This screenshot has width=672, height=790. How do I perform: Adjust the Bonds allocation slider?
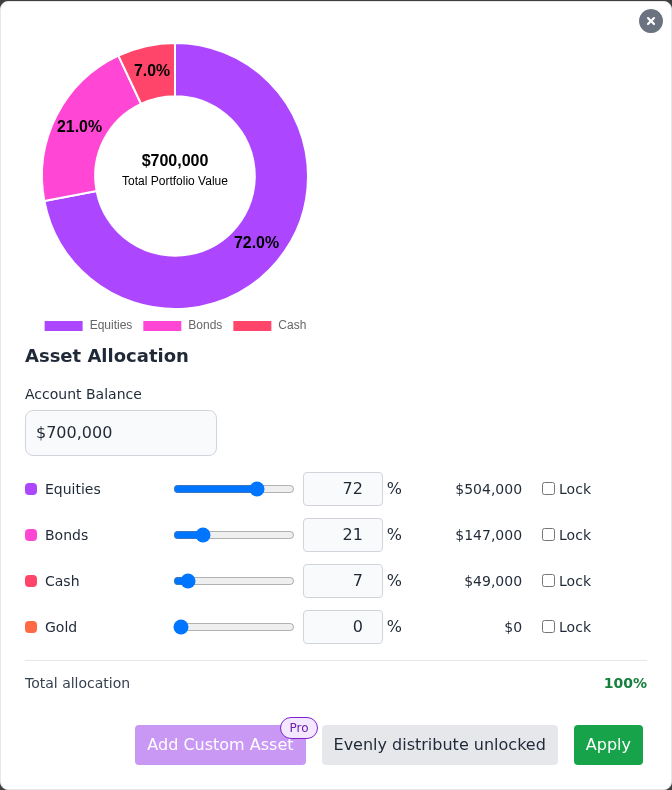click(234, 535)
